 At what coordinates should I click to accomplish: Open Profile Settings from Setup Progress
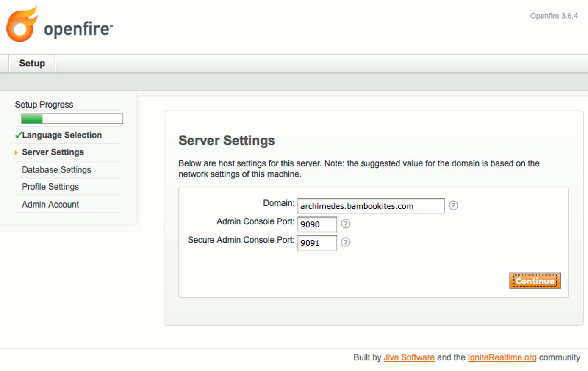(50, 187)
